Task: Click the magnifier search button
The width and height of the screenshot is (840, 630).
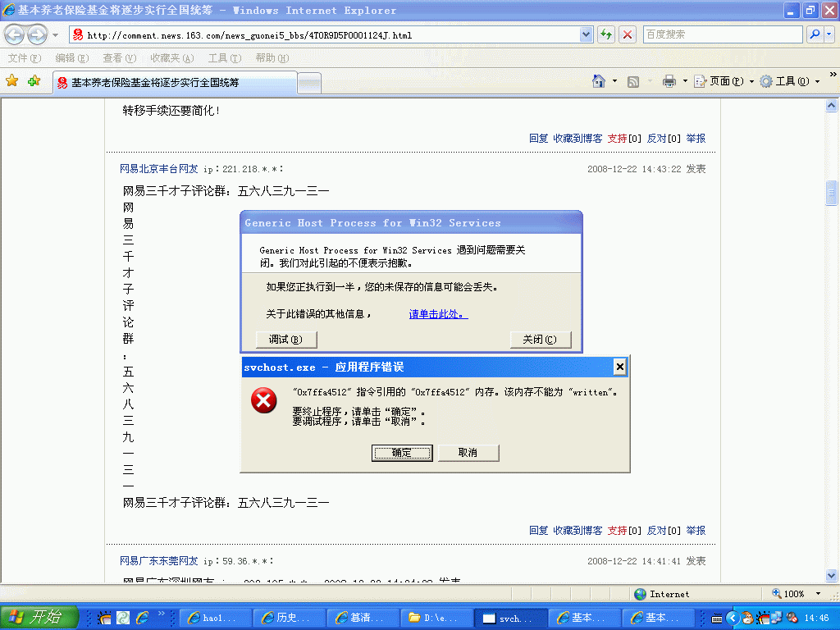Action: pyautogui.click(x=815, y=34)
